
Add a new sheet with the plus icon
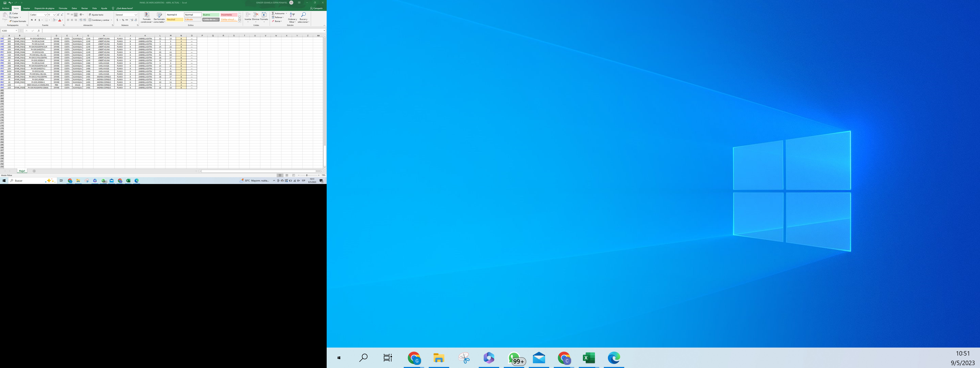[34, 171]
